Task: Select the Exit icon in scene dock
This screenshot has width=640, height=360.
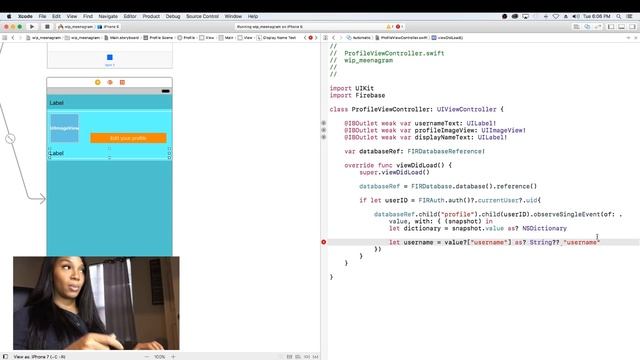Action: pos(122,82)
